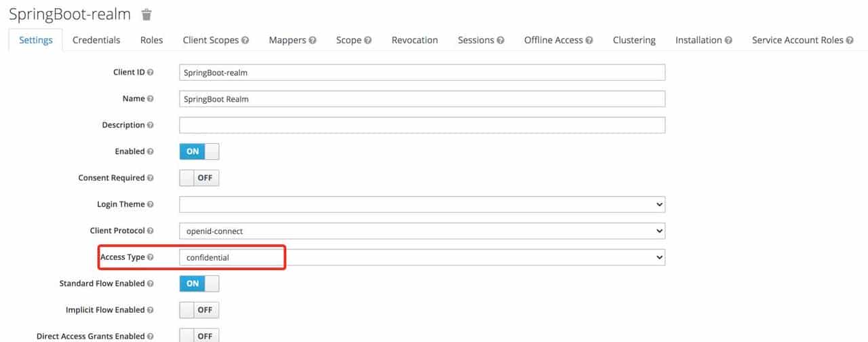
Task: Show Standard Flow Enabled help tooltip
Action: tap(150, 284)
